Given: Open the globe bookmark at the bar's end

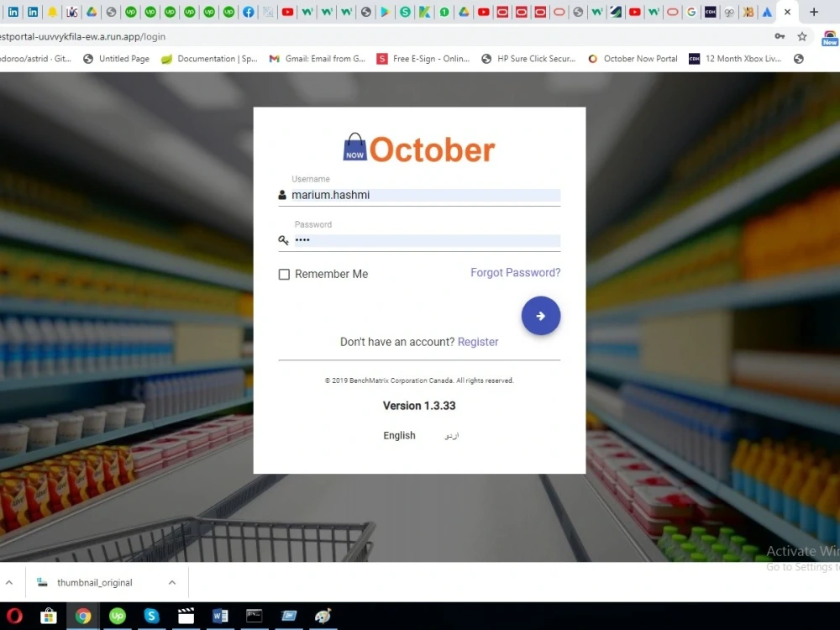Looking at the screenshot, I should point(798,59).
